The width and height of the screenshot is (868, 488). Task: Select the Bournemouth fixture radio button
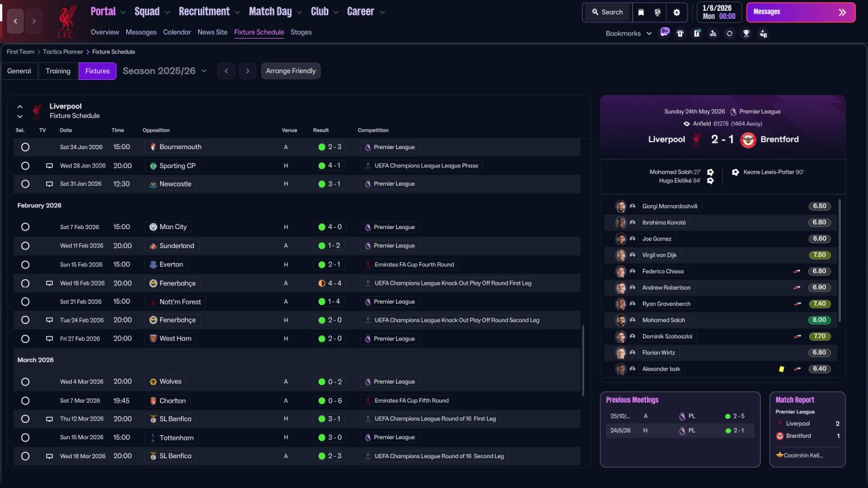coord(25,147)
